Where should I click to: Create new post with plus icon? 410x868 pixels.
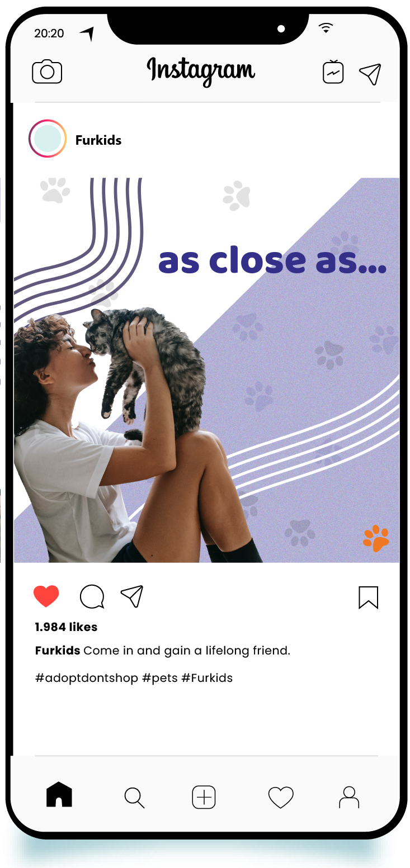pos(204,797)
